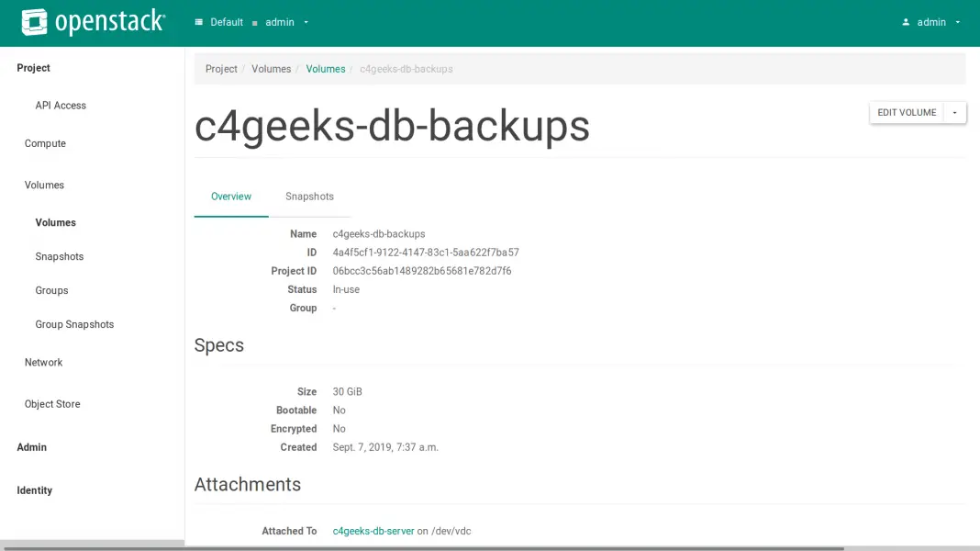Select Snapshots under Volumes in sidebar

pyautogui.click(x=59, y=256)
